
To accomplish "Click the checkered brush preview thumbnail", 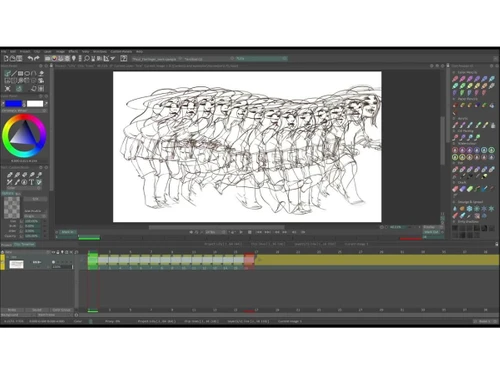I will point(12,207).
